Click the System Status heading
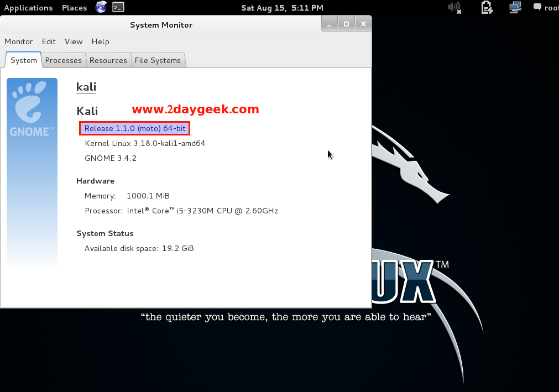The height and width of the screenshot is (392, 559). (105, 233)
